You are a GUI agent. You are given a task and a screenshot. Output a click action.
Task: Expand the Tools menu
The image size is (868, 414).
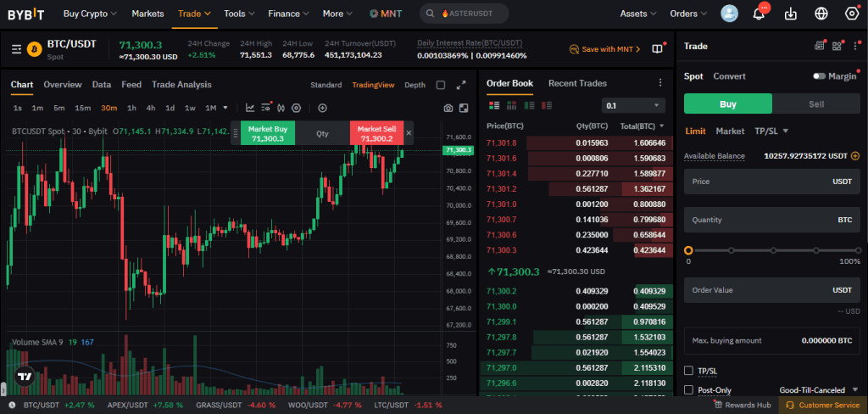pos(239,14)
